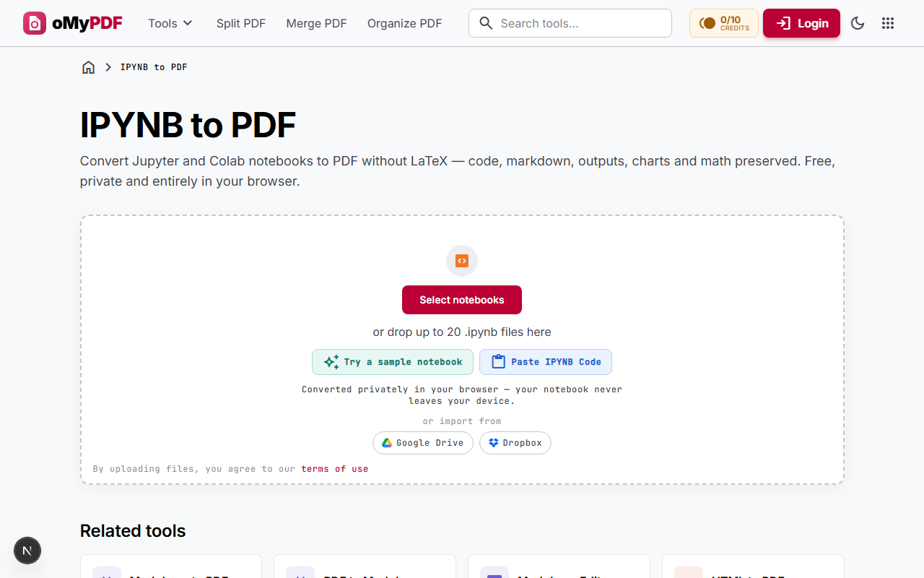
Task: Click the 'or drop up to 20 .ipynb files here' text
Action: tap(462, 332)
